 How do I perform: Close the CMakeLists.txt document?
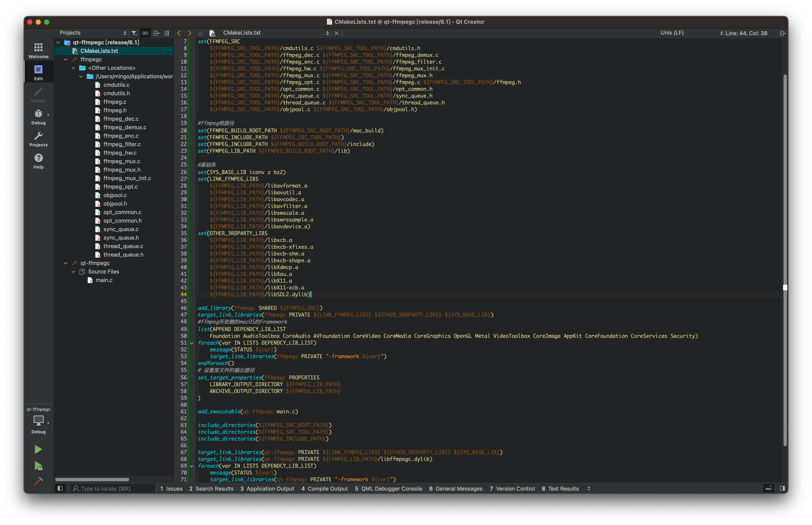coord(336,33)
